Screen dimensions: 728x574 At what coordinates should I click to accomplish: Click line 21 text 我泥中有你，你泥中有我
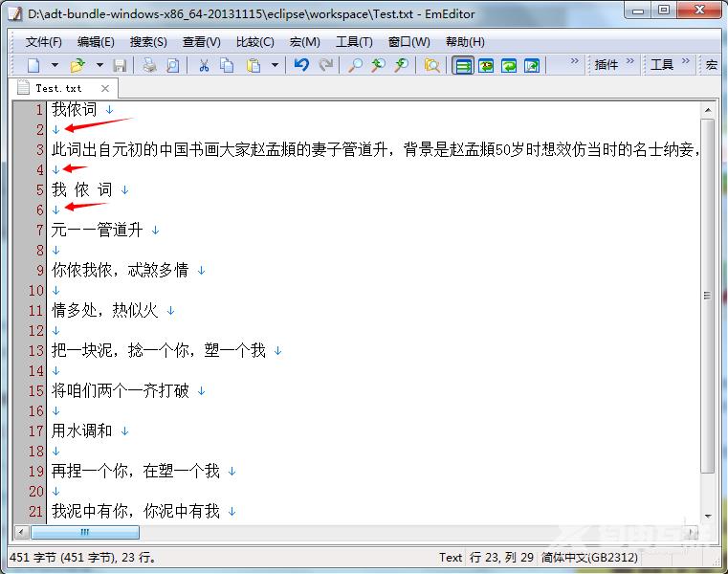tap(136, 511)
